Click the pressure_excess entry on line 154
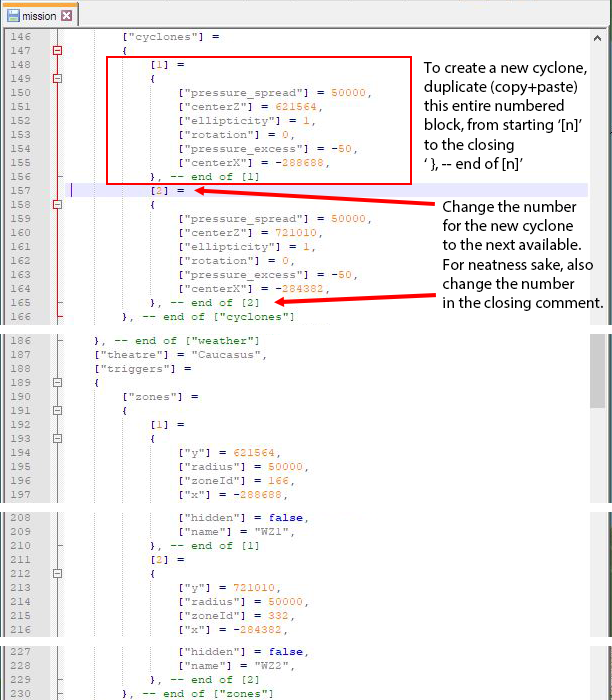Viewport: 612px width, 700px height. click(x=268, y=149)
